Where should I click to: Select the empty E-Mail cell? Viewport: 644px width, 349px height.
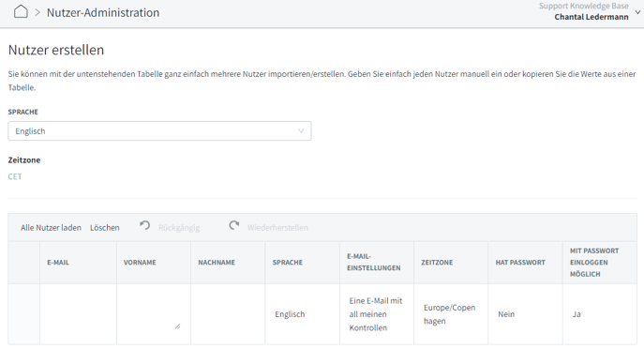(x=78, y=314)
